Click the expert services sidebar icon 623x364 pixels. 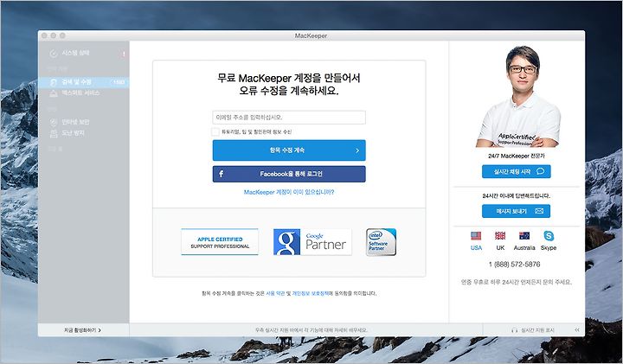click(x=54, y=93)
